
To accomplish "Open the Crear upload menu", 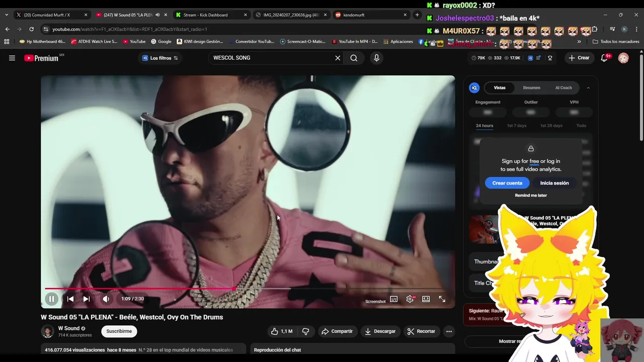I will (579, 58).
